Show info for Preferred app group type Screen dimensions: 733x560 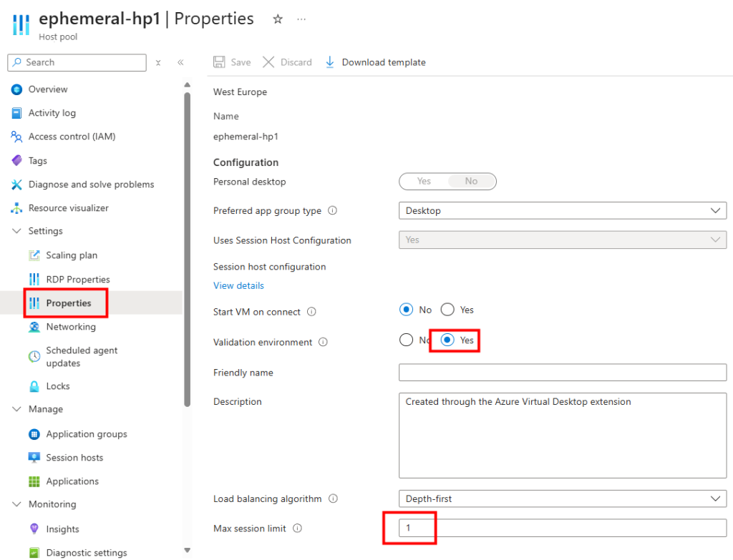(332, 211)
